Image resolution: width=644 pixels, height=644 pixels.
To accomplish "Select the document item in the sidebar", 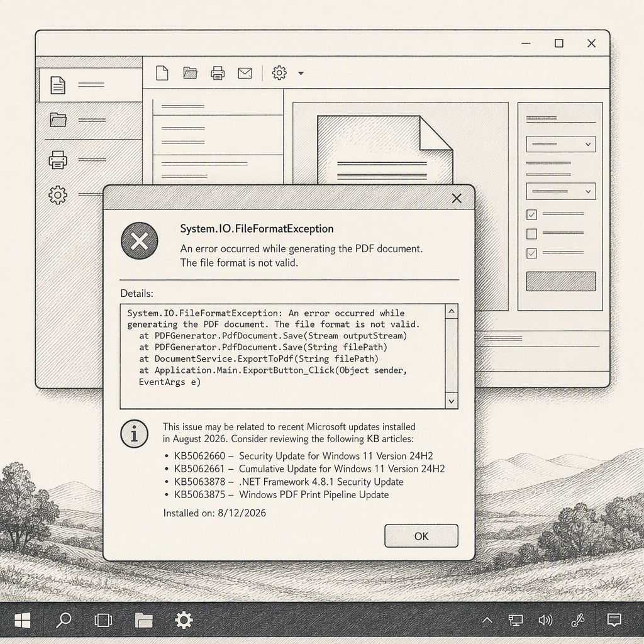I will pos(91,85).
